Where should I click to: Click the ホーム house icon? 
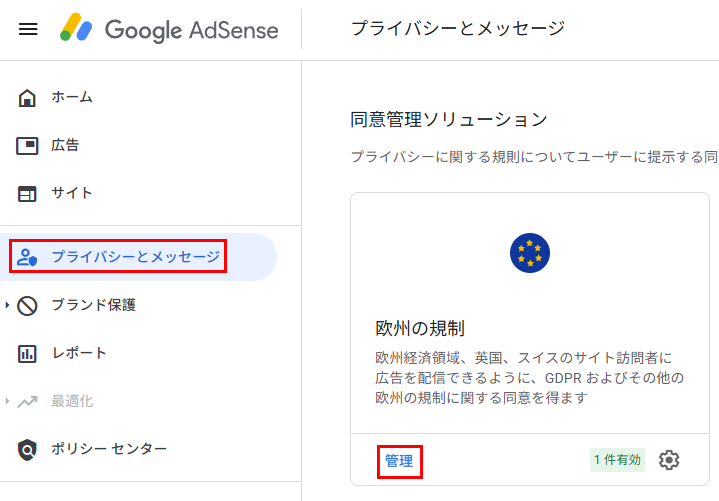[x=27, y=97]
